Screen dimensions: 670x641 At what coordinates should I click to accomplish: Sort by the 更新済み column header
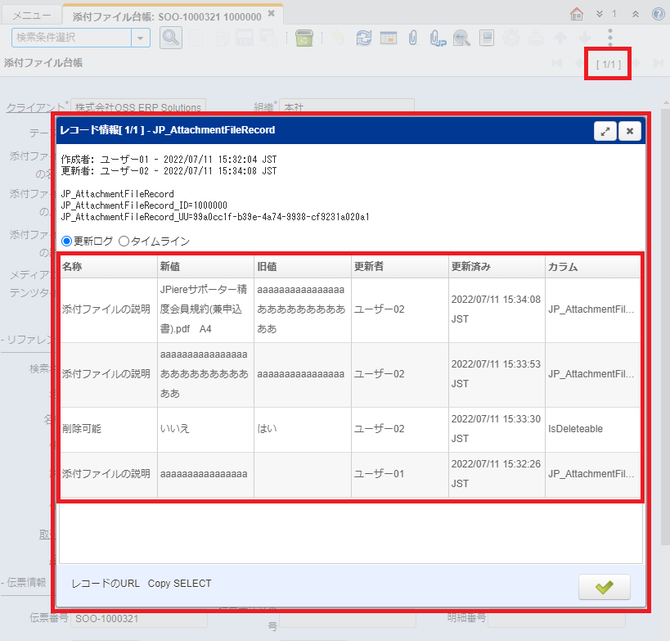tap(497, 267)
